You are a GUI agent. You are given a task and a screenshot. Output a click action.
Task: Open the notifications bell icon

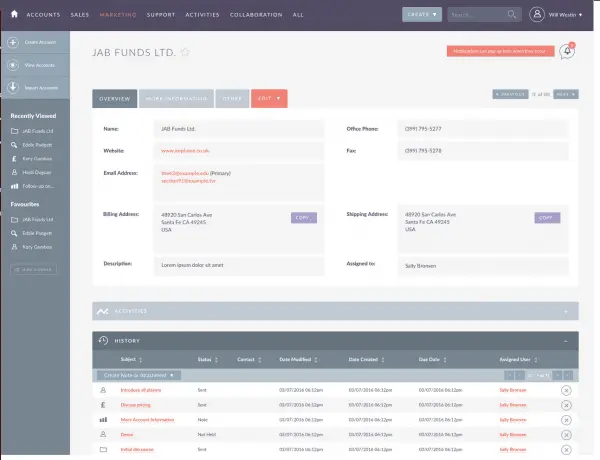567,52
